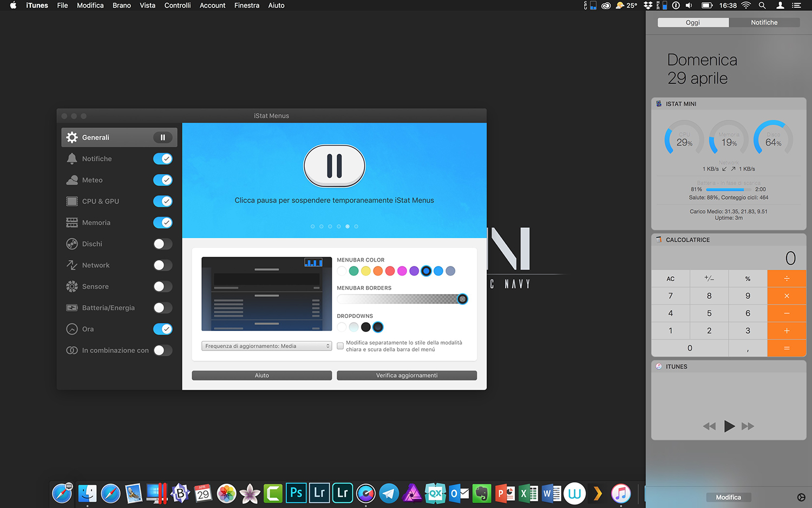
Task: Open Telegram from the dock
Action: 389,493
